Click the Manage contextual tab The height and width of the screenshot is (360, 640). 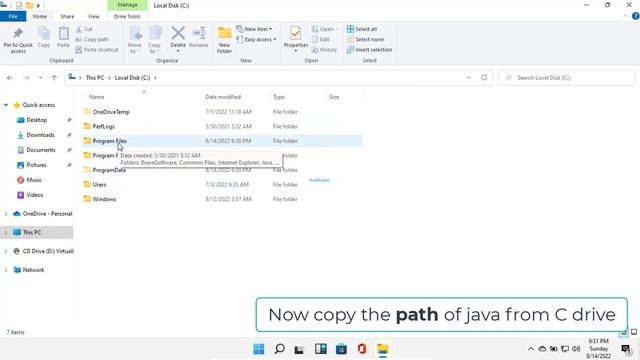[x=127, y=5]
